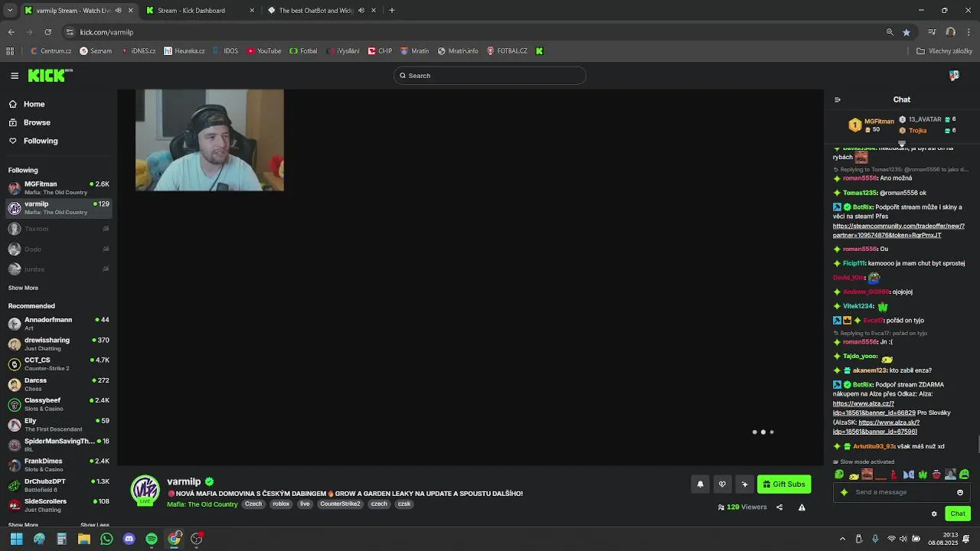Open Classybeef recommended channel

[59, 404]
